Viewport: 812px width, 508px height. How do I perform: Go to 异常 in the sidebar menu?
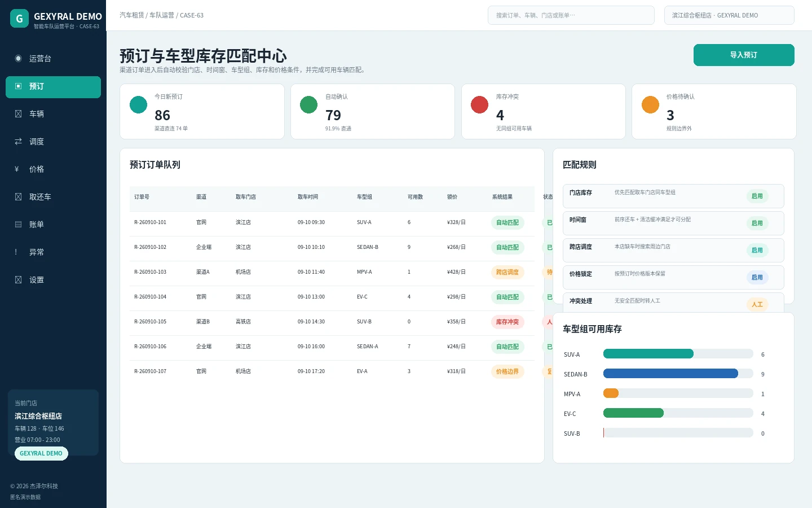point(53,252)
